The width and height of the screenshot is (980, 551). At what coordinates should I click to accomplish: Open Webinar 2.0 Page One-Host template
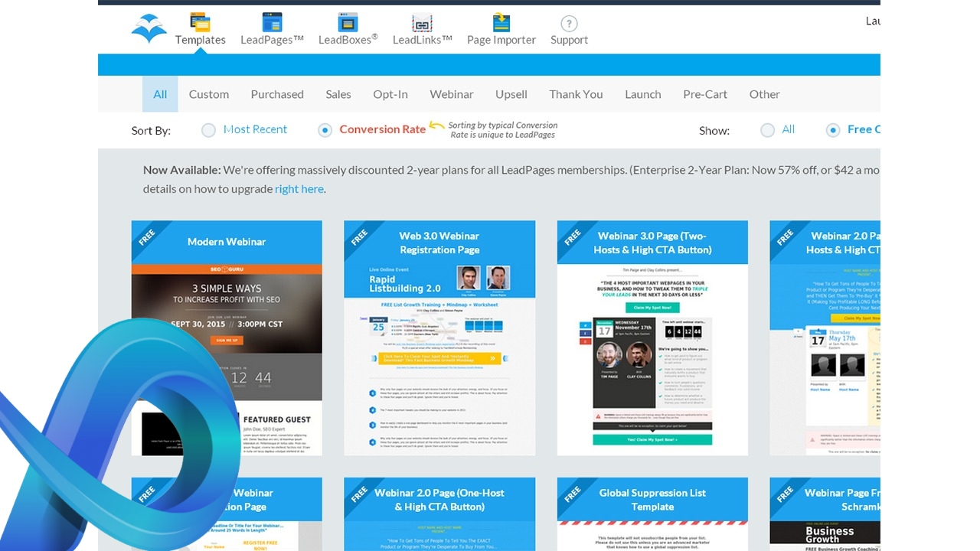point(439,514)
